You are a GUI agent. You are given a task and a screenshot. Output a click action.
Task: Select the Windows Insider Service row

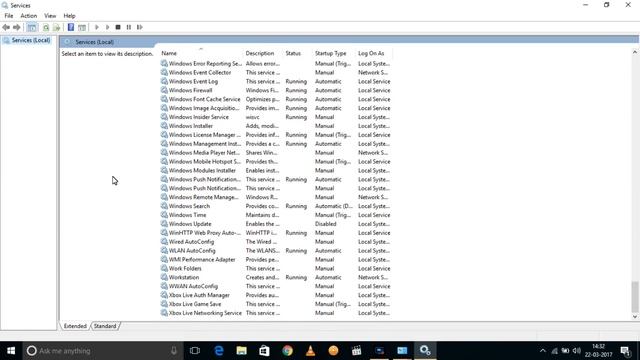coord(276,117)
